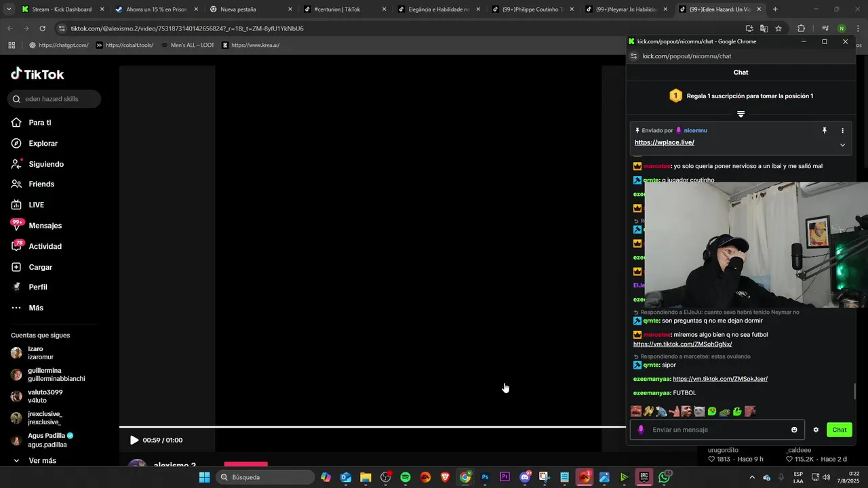Image resolution: width=868 pixels, height=488 pixels.
Task: Bookmark this page with star
Action: (778, 28)
